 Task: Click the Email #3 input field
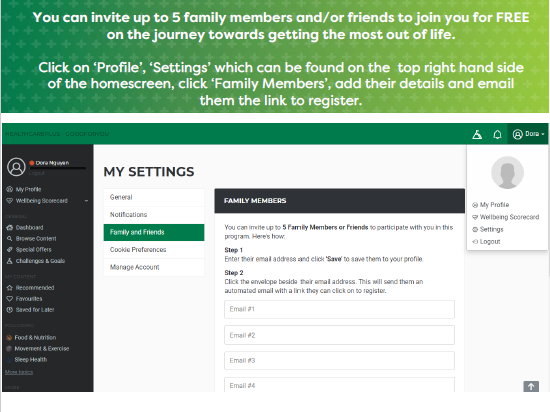tap(339, 360)
